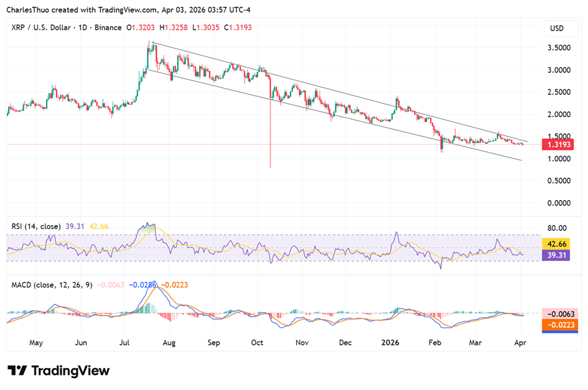The width and height of the screenshot is (588, 390).
Task: Open the XRP / U.S. Dollar symbol name
Action: click(39, 28)
